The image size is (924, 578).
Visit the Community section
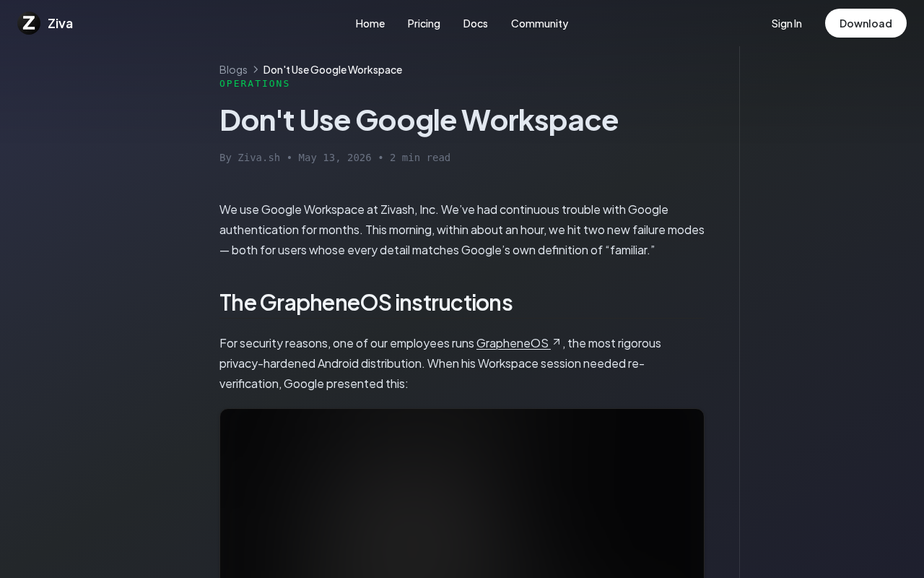(x=539, y=24)
